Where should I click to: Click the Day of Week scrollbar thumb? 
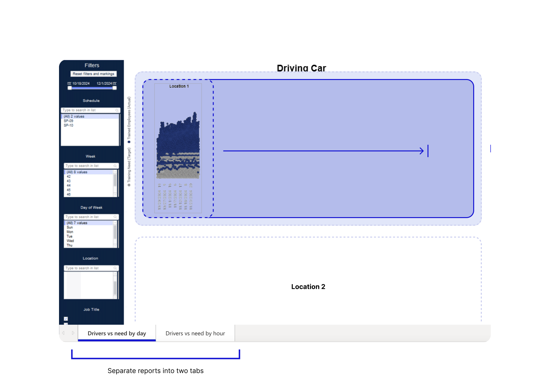115,232
